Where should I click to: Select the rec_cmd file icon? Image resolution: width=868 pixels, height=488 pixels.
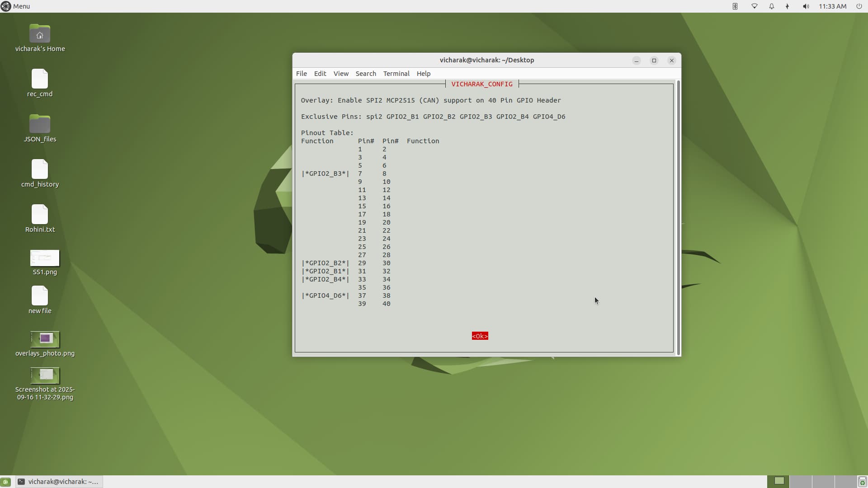[x=40, y=80]
